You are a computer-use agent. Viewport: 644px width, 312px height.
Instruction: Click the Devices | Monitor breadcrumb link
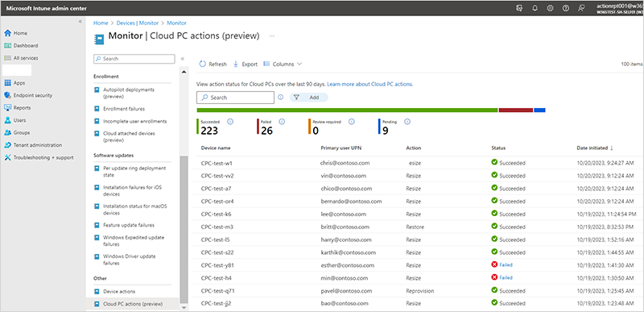(137, 23)
